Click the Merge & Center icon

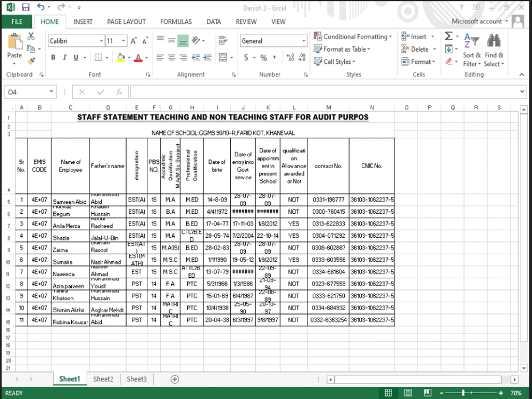[x=223, y=57]
